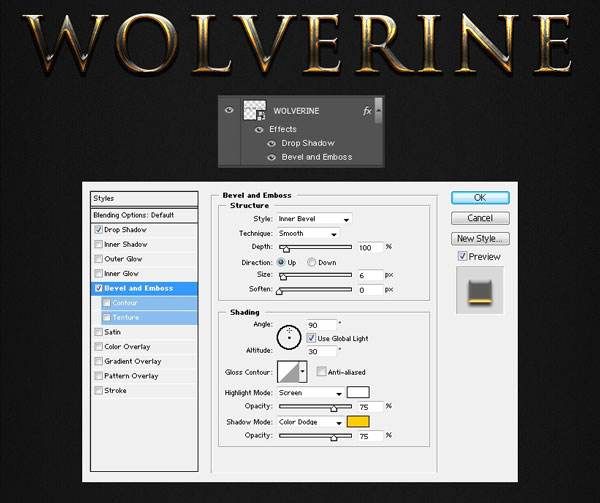The height and width of the screenshot is (503, 600).
Task: Click the Size value field showing 6
Action: coord(370,275)
